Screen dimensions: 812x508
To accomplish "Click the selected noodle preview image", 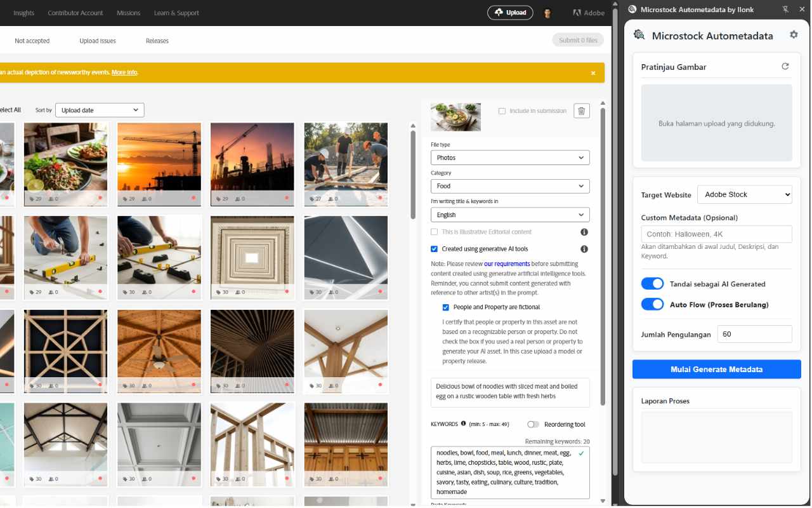I will [455, 117].
